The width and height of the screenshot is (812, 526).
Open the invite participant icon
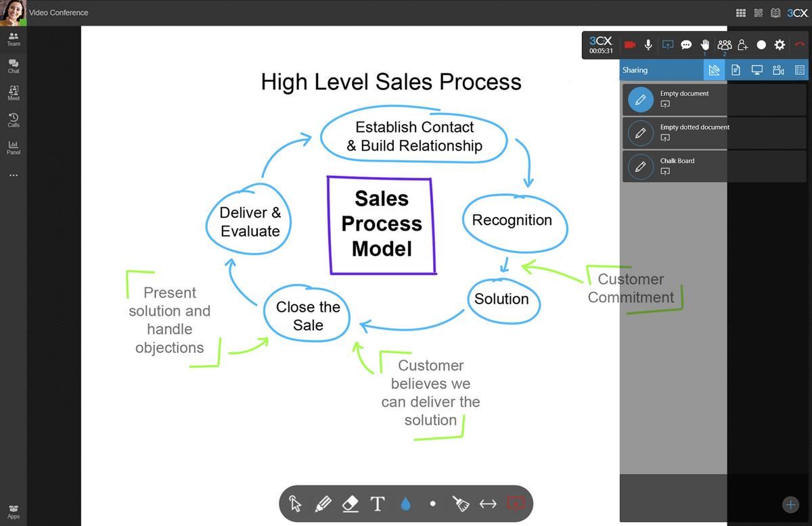click(x=743, y=45)
